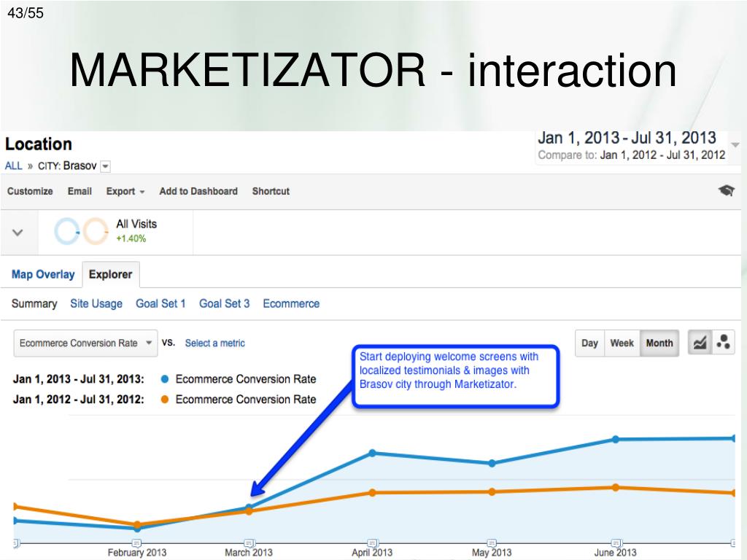Open the Goal Set 1 sub-tab
The height and width of the screenshot is (560, 747).
pyautogui.click(x=160, y=303)
